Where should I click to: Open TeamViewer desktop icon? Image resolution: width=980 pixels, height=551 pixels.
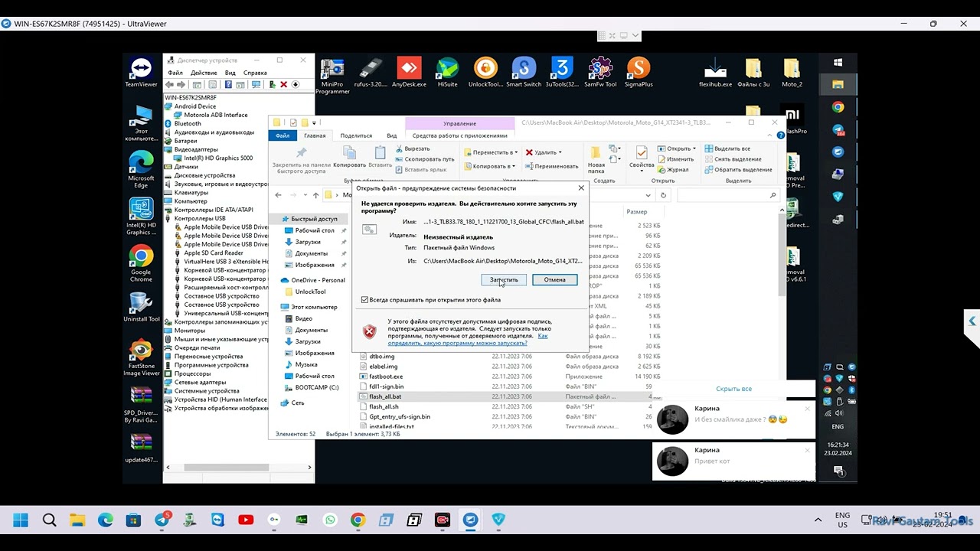click(141, 73)
